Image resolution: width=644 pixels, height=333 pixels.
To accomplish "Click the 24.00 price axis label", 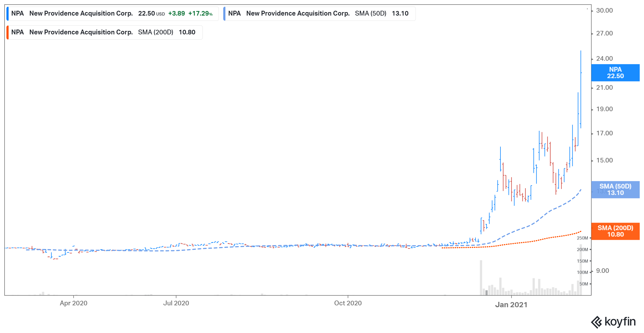I will pyautogui.click(x=604, y=59).
